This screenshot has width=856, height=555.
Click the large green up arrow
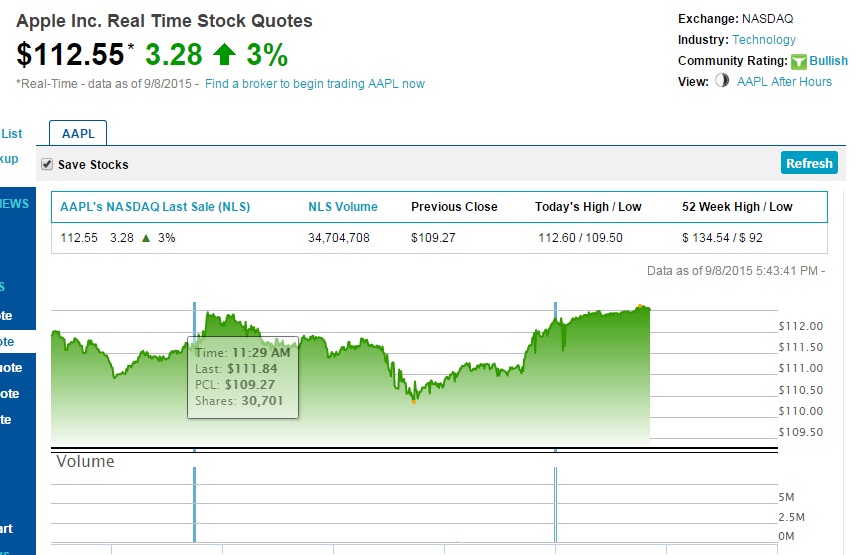coord(224,54)
